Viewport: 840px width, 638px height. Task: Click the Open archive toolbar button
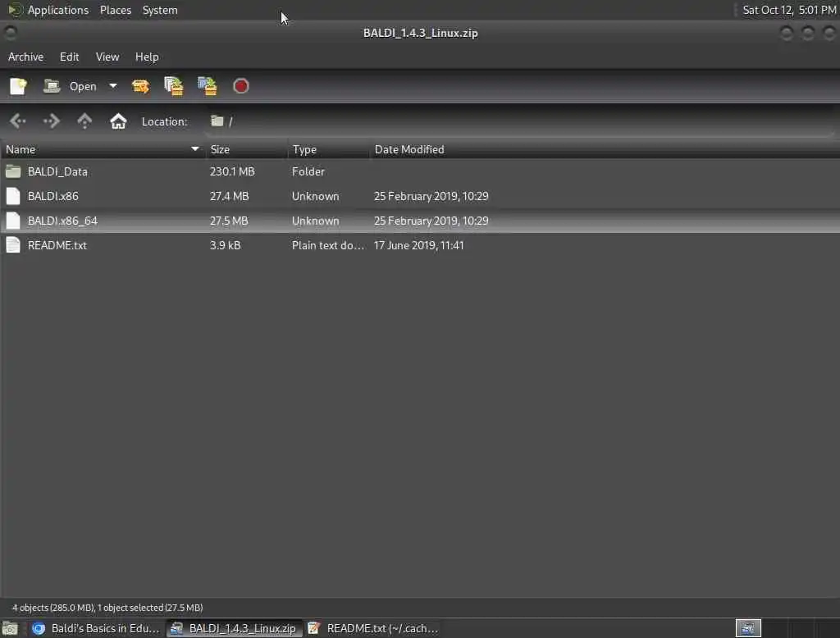[x=70, y=86]
